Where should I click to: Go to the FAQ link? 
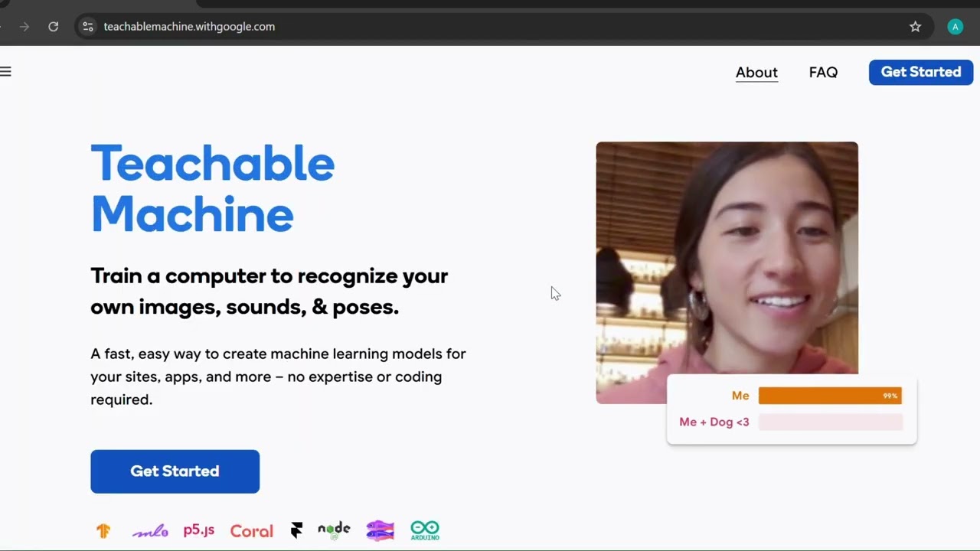tap(823, 73)
